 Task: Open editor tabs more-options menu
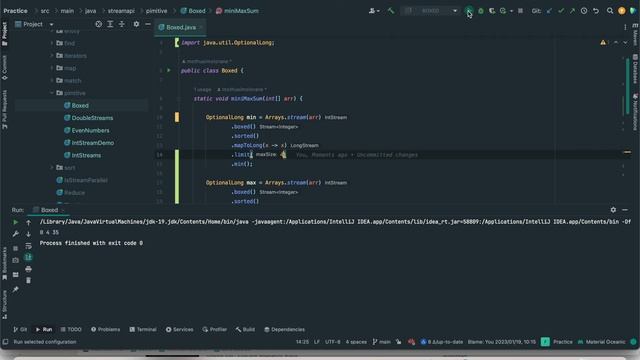coord(625,27)
